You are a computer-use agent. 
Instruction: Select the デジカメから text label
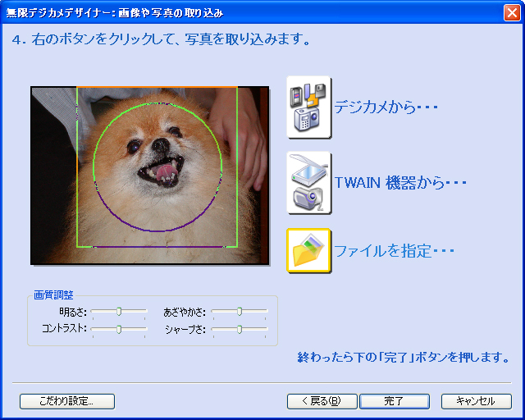(x=386, y=107)
